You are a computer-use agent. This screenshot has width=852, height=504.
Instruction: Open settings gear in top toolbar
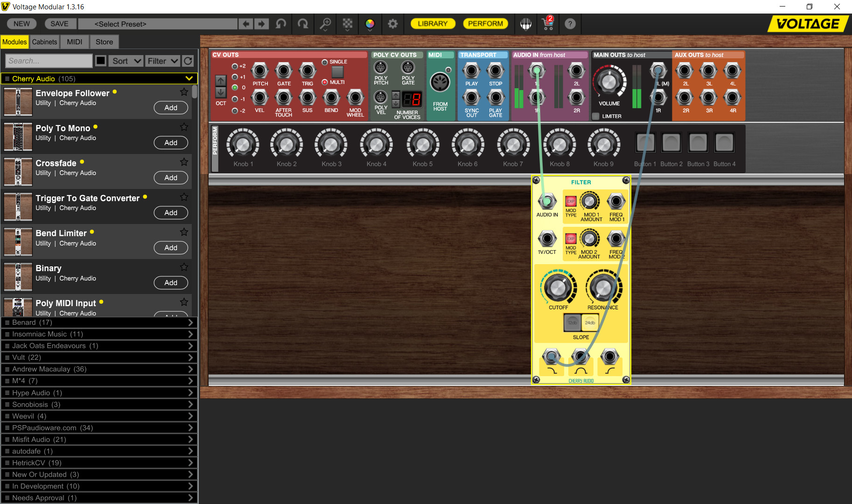393,24
